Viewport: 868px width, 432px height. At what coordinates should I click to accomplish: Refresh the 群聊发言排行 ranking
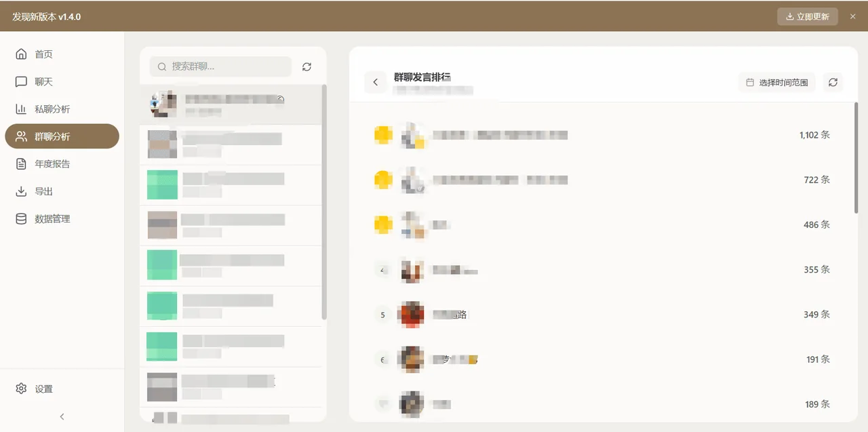point(833,82)
